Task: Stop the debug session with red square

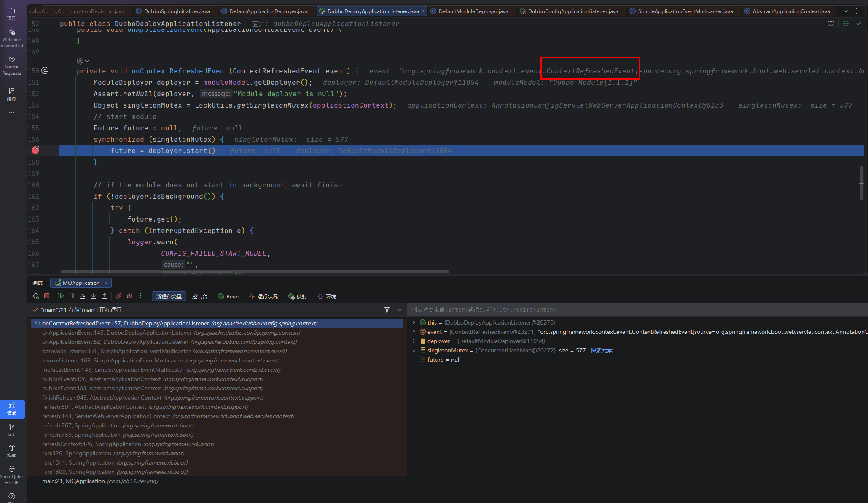Action: point(47,296)
